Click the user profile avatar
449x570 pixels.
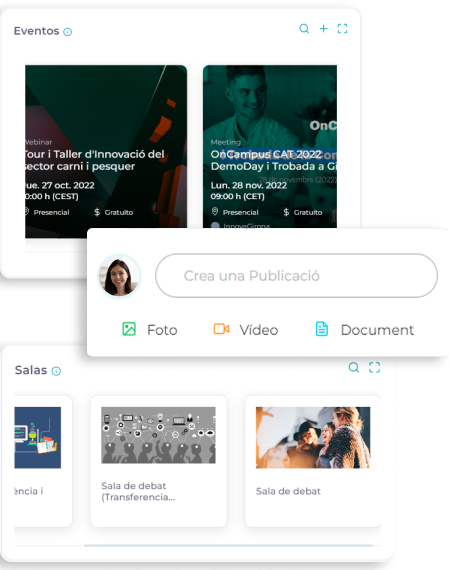click(x=119, y=276)
